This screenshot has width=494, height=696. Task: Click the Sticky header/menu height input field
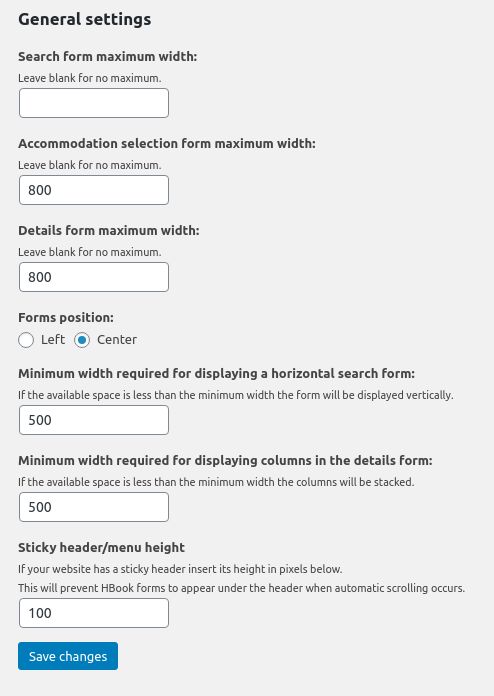click(x=94, y=613)
